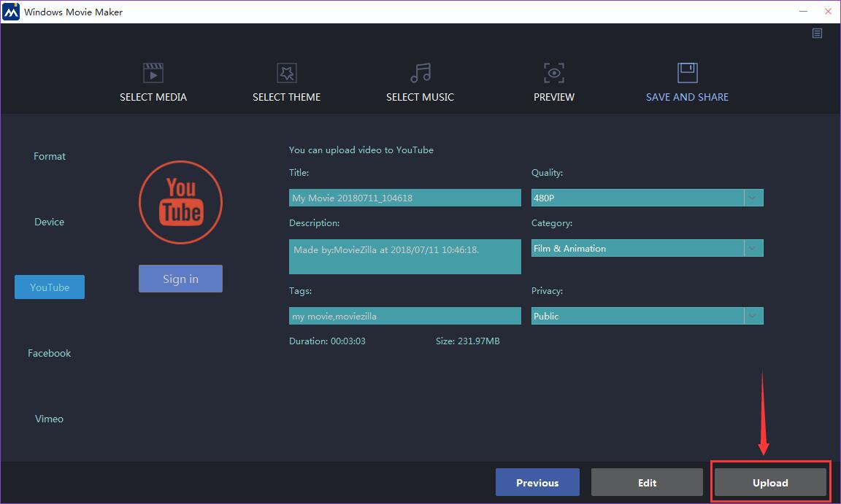Click 'You can upload video to YouTube' text
Viewport: 841px width, 504px height.
point(361,150)
